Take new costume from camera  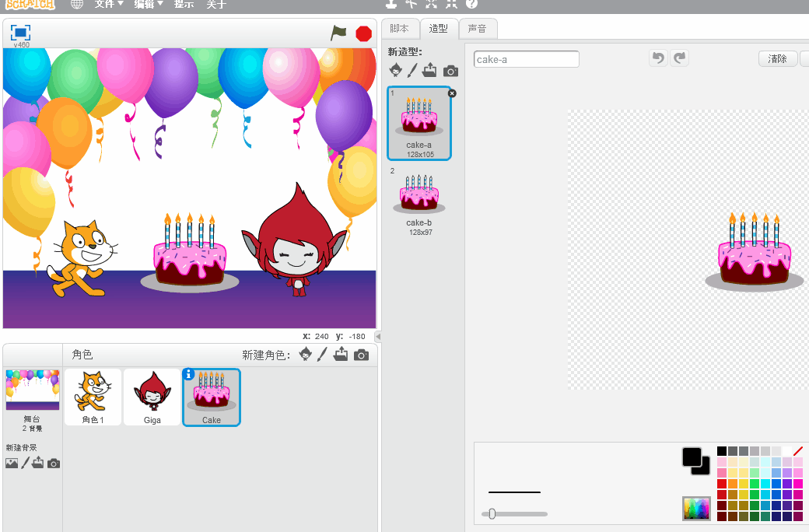(450, 71)
